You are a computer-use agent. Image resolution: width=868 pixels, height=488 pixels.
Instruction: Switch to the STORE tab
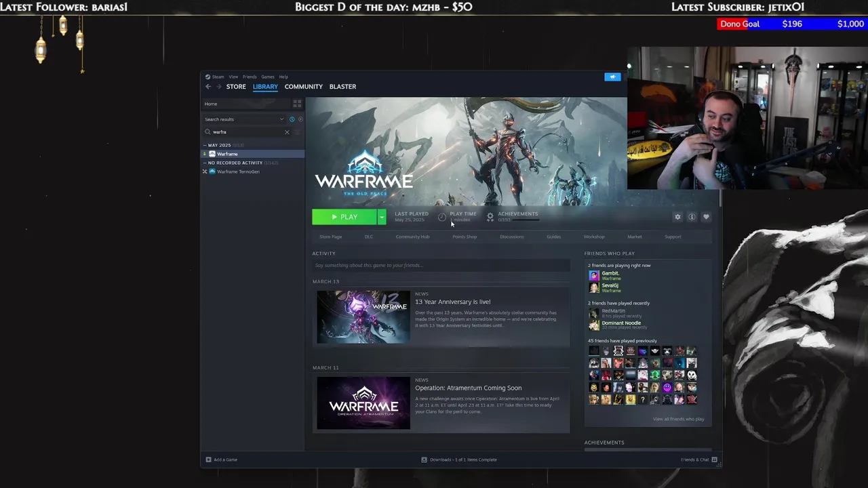[x=236, y=87]
